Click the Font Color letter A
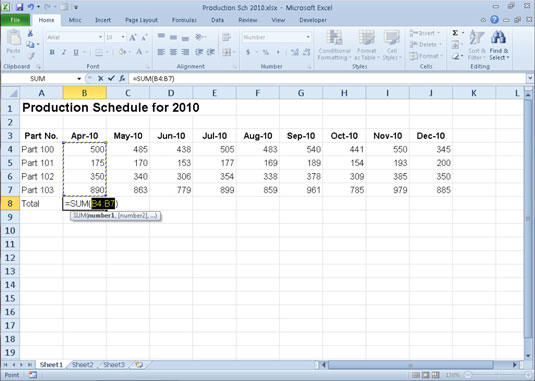Viewport: 535px width, 381px height. (x=139, y=52)
